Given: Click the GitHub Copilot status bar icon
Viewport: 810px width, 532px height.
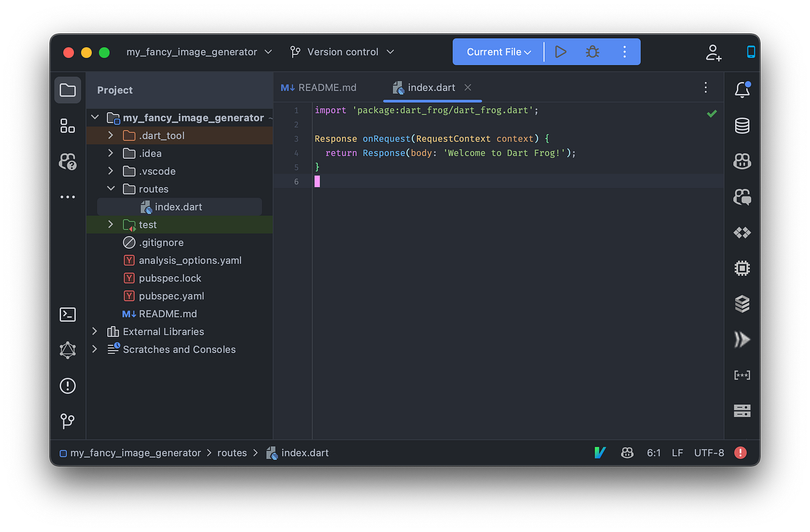Looking at the screenshot, I should (627, 453).
